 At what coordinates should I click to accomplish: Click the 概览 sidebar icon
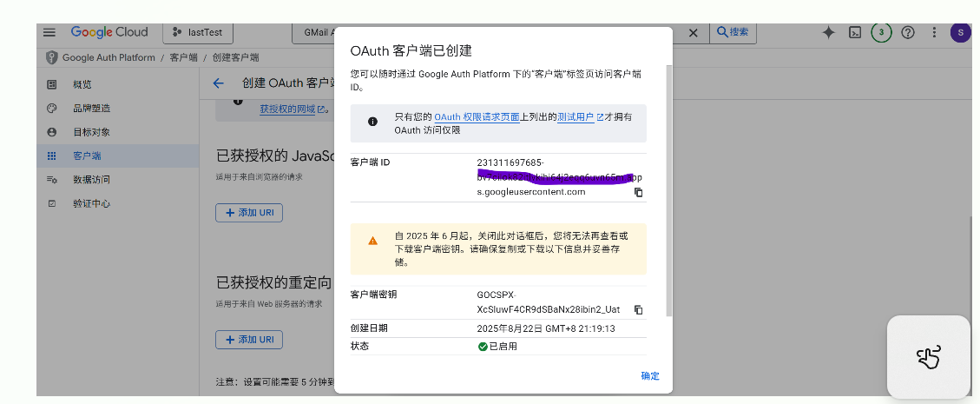tap(52, 84)
